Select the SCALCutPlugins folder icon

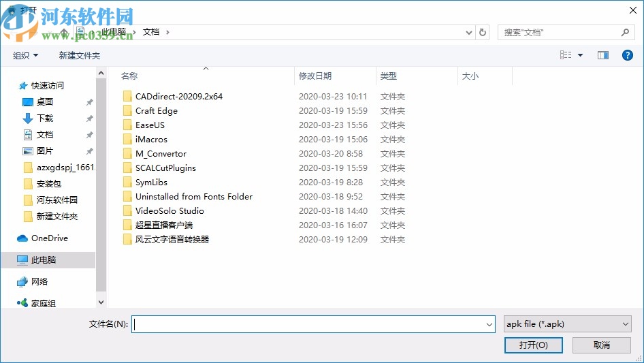[x=127, y=168]
